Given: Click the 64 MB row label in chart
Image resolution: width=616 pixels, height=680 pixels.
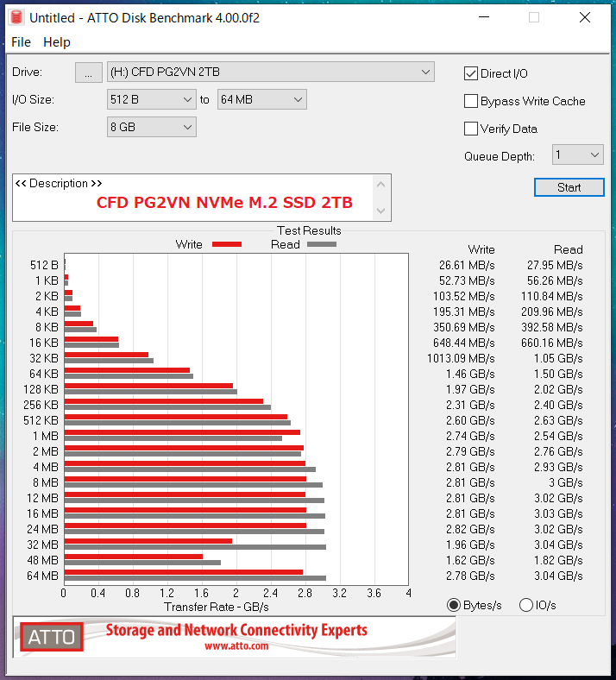Looking at the screenshot, I should click(42, 576).
